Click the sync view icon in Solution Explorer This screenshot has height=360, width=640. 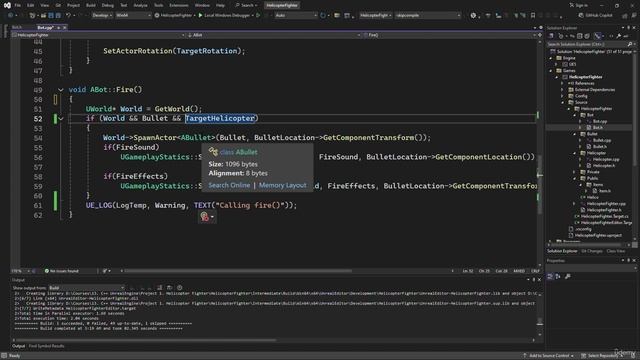572,36
